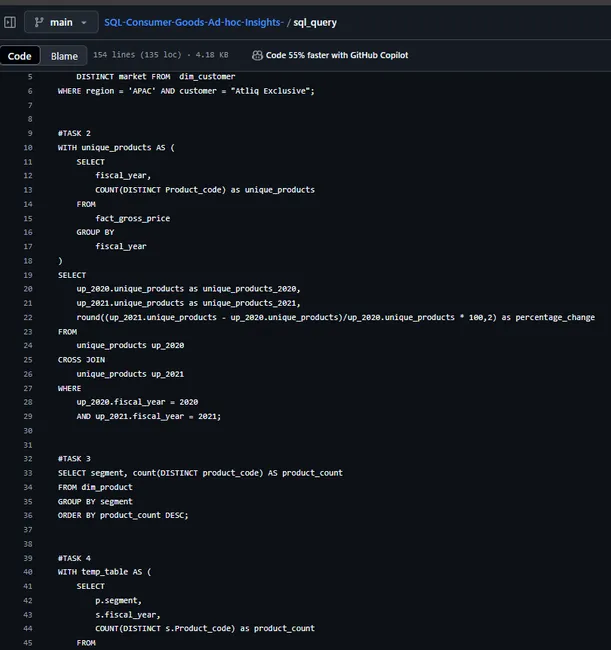Click the #TASK 2 comment line
The width and height of the screenshot is (611, 650).
click(74, 133)
